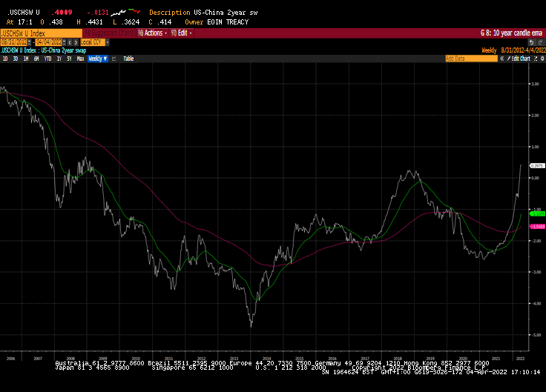546x392 pixels.
Task: Select the YTD time range
Action: [47, 58]
